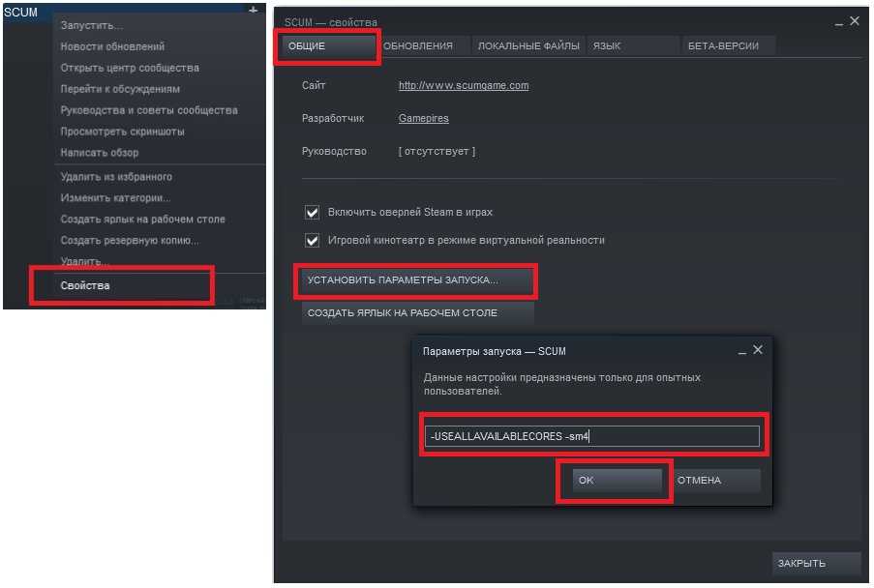Click the [ отсутствует ] manual value
This screenshot has width=874, height=588.
[437, 151]
